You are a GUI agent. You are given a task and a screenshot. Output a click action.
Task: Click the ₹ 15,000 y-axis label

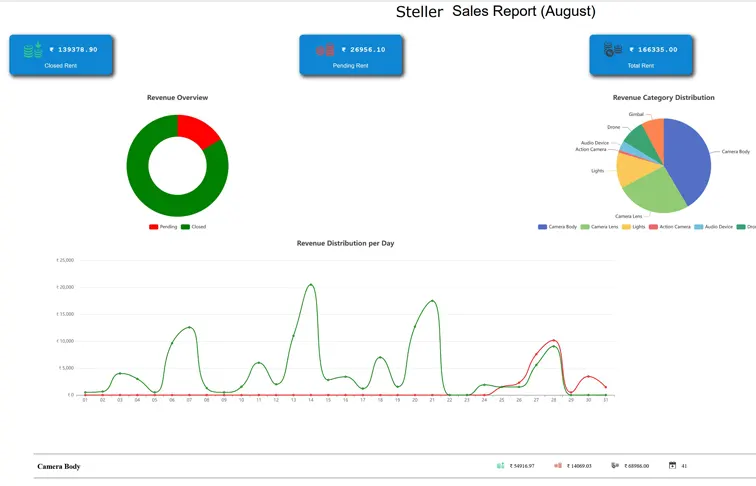point(65,314)
